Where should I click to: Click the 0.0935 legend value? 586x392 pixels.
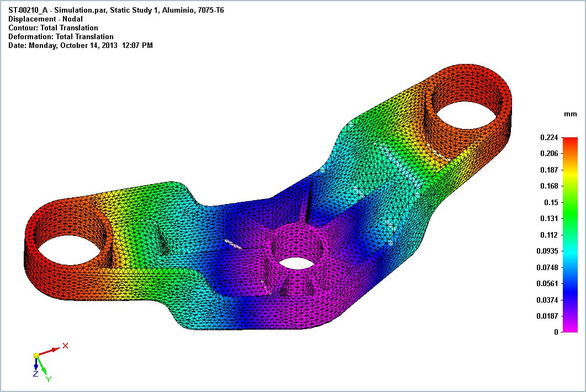[x=547, y=251]
